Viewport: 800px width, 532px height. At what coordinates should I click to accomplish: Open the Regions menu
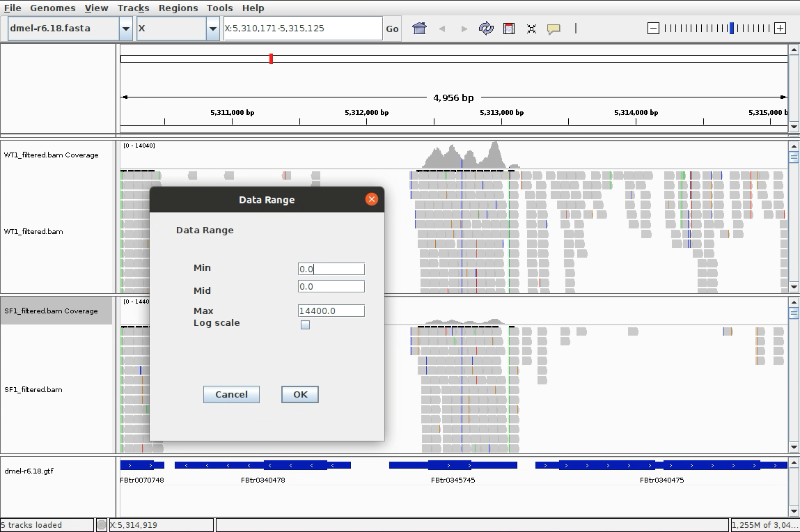tap(178, 8)
